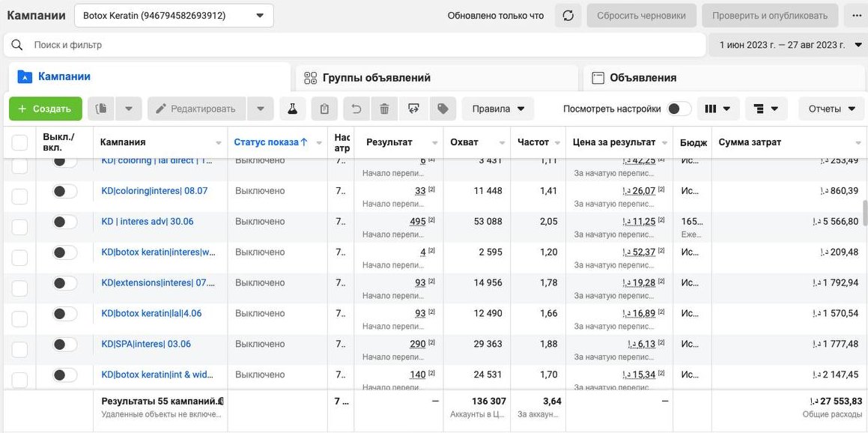Open campaign KD | interes adv| 30.06 link
The height and width of the screenshot is (433, 868).
point(148,222)
